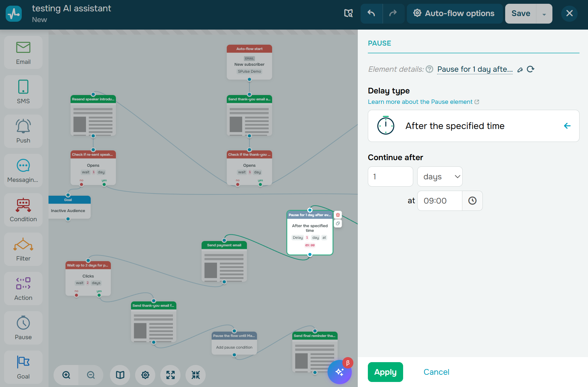The width and height of the screenshot is (588, 387).
Task: Save the auto-flow
Action: 521,14
